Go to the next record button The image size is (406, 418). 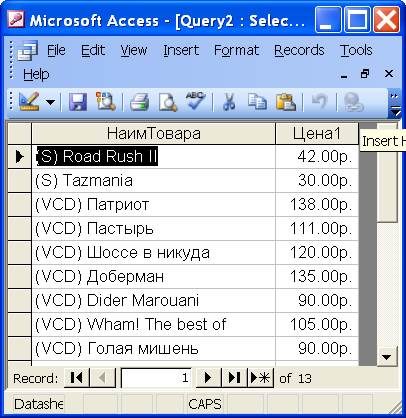click(208, 378)
